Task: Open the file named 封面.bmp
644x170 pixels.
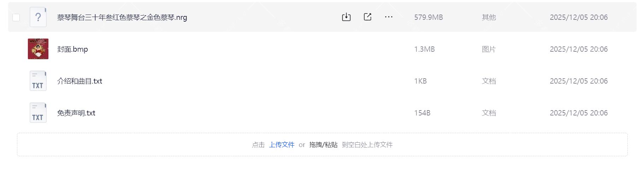Action: point(72,49)
